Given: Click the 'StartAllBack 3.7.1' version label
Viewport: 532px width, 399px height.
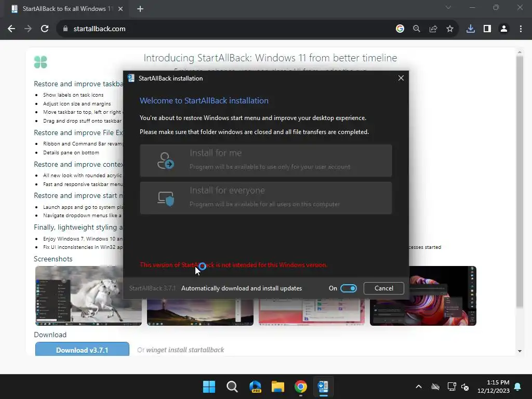Looking at the screenshot, I should point(152,288).
